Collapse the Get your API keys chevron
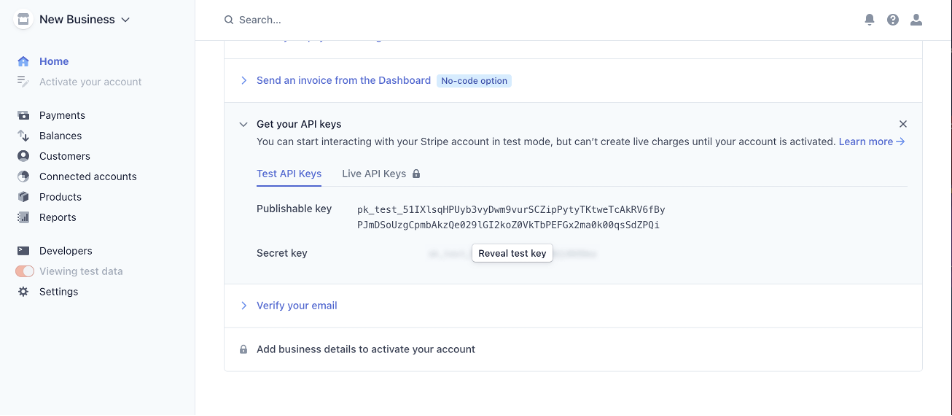 [243, 124]
